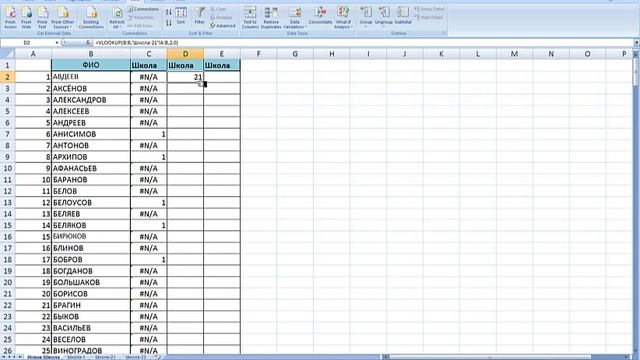Click the Advanced filter option
The image size is (640, 360).
point(223,26)
